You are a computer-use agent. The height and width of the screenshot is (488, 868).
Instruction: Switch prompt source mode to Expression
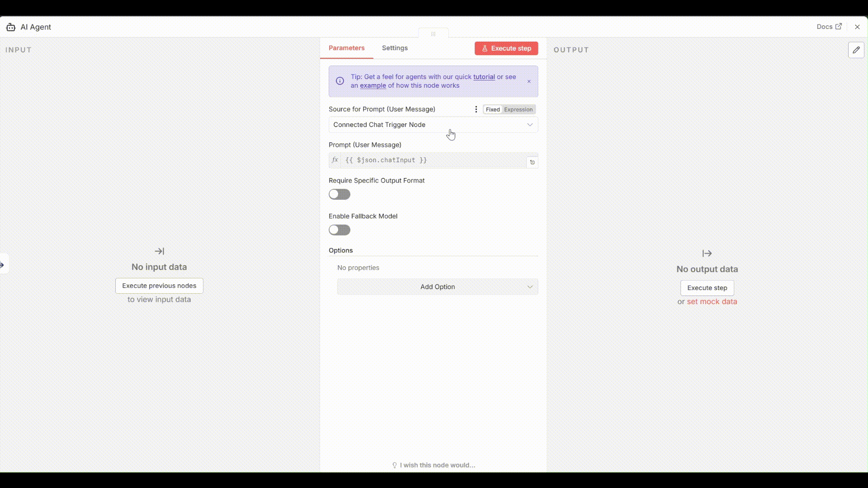pyautogui.click(x=518, y=109)
